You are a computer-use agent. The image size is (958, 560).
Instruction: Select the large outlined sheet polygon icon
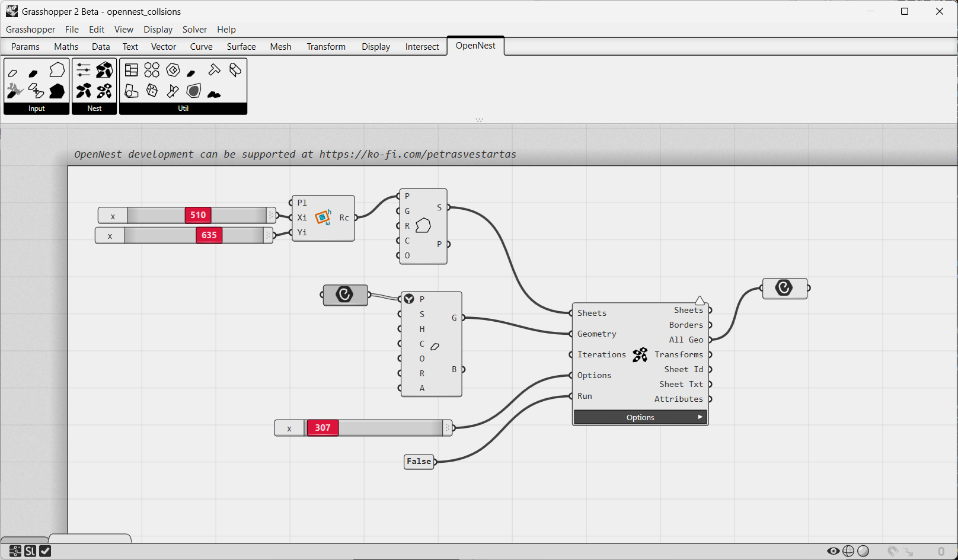point(57,70)
